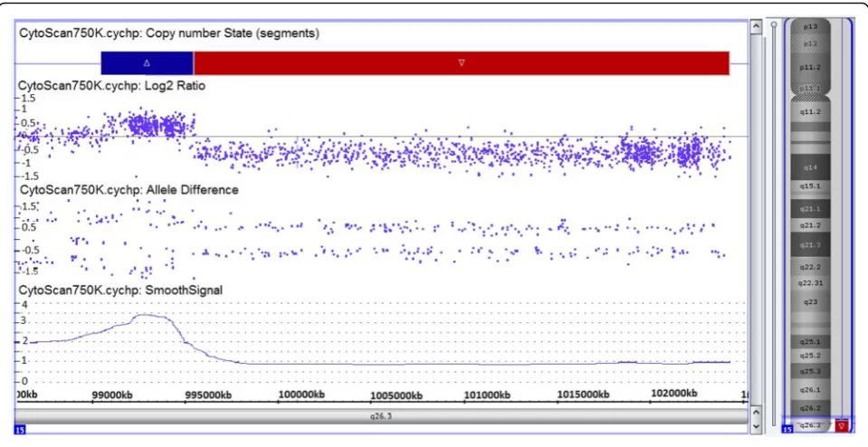
Task: Click the 1015000kb axis label
Action: [x=583, y=395]
